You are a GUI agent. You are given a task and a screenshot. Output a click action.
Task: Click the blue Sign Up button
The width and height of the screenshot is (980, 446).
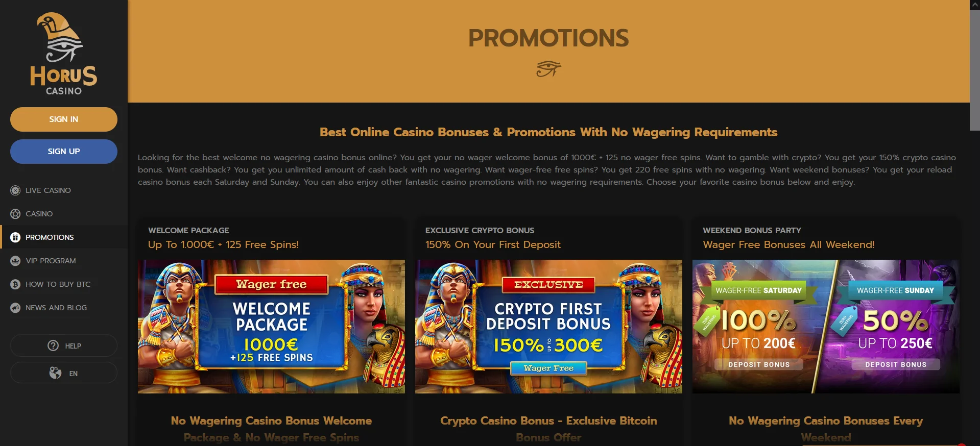[x=64, y=152]
